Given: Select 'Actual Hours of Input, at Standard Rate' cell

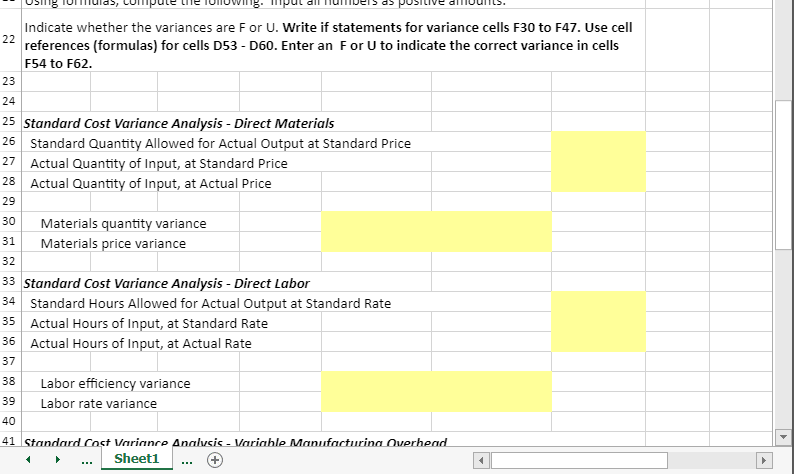Looking at the screenshot, I should (x=149, y=323).
